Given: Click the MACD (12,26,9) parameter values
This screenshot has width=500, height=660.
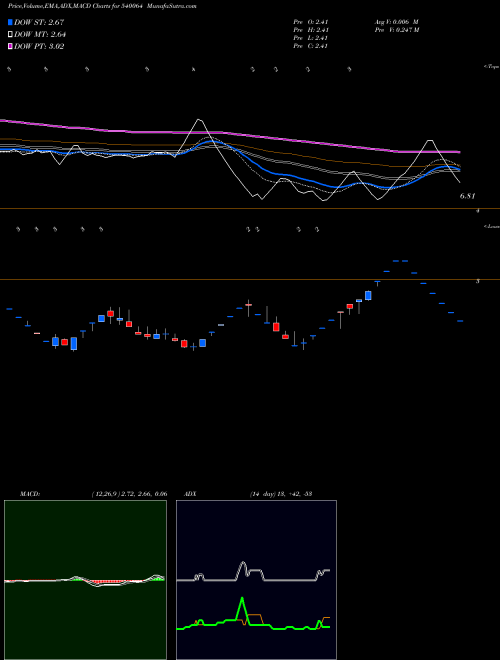Looking at the screenshot, I should (x=130, y=494).
